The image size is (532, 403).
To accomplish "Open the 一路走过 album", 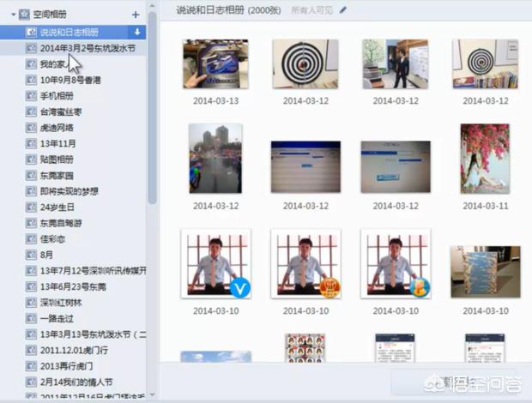I will (x=57, y=319).
